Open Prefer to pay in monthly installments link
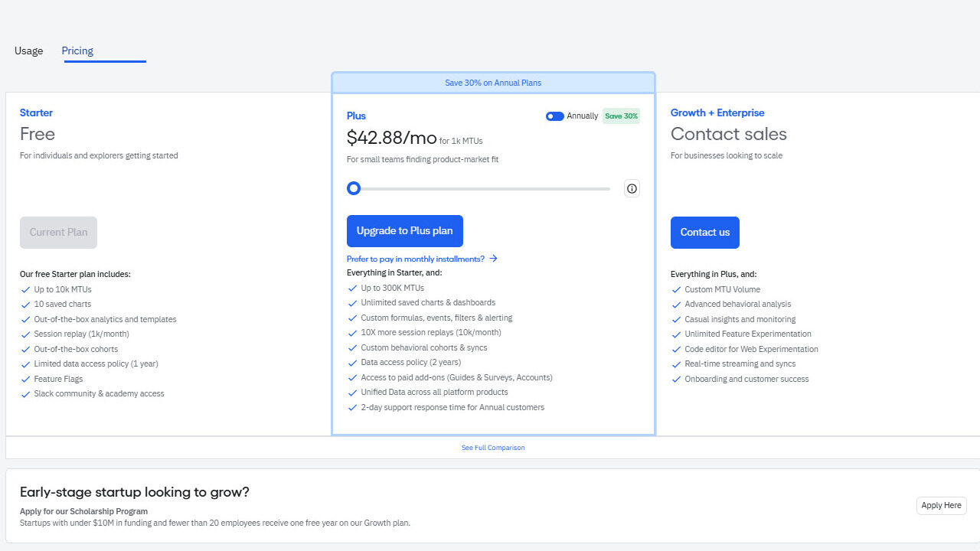This screenshot has height=551, width=980. coord(416,259)
